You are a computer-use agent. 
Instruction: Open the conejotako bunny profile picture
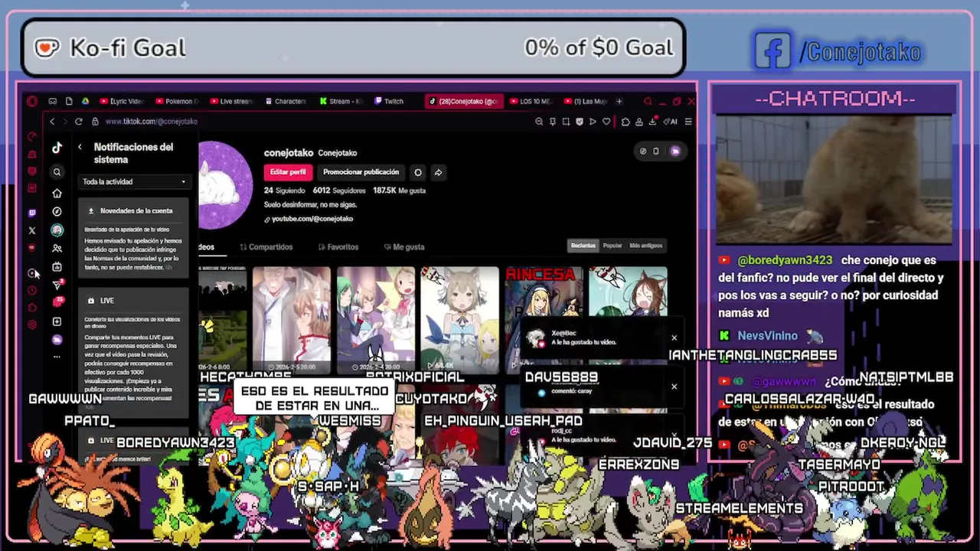[225, 185]
